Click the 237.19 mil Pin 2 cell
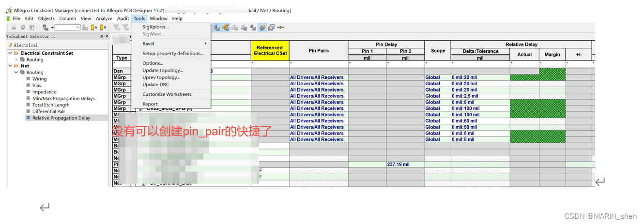Image resolution: width=644 pixels, height=224 pixels. click(405, 164)
